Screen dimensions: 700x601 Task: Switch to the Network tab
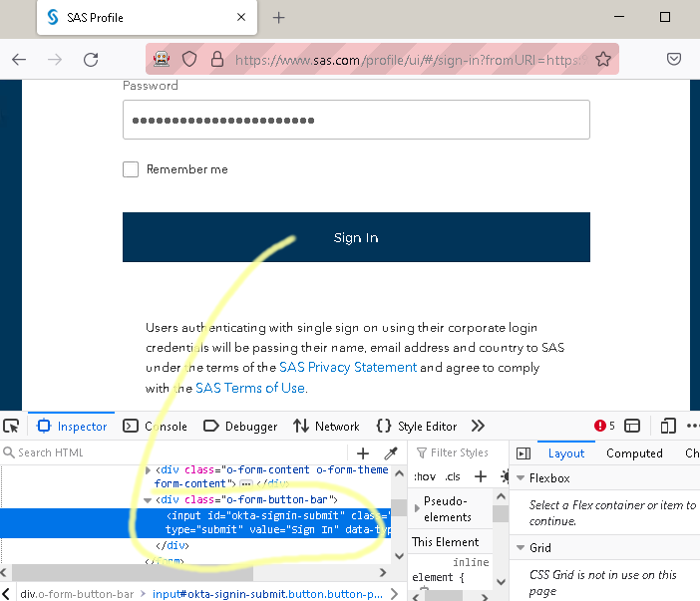(326, 427)
